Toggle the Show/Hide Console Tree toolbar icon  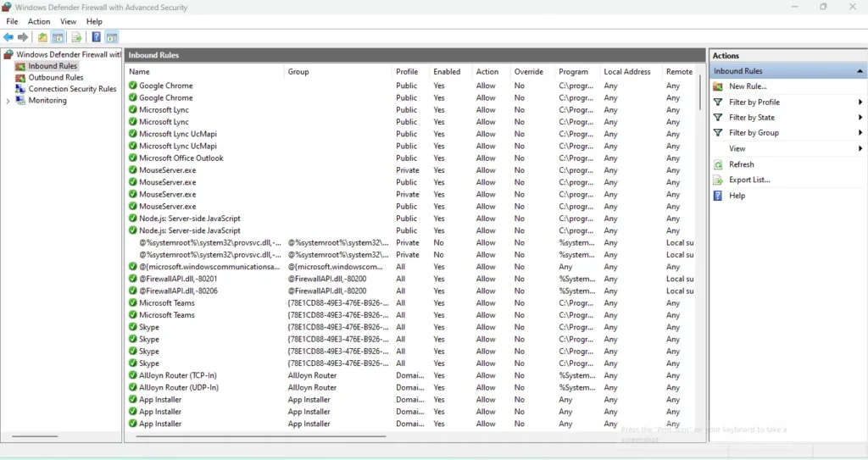[x=58, y=37]
